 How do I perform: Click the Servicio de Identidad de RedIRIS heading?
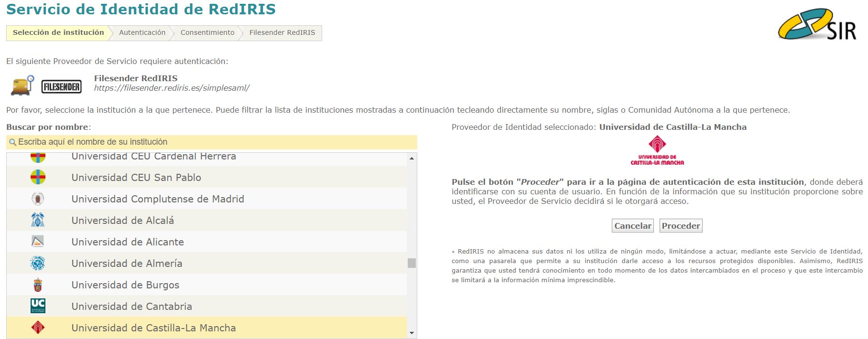pyautogui.click(x=141, y=9)
